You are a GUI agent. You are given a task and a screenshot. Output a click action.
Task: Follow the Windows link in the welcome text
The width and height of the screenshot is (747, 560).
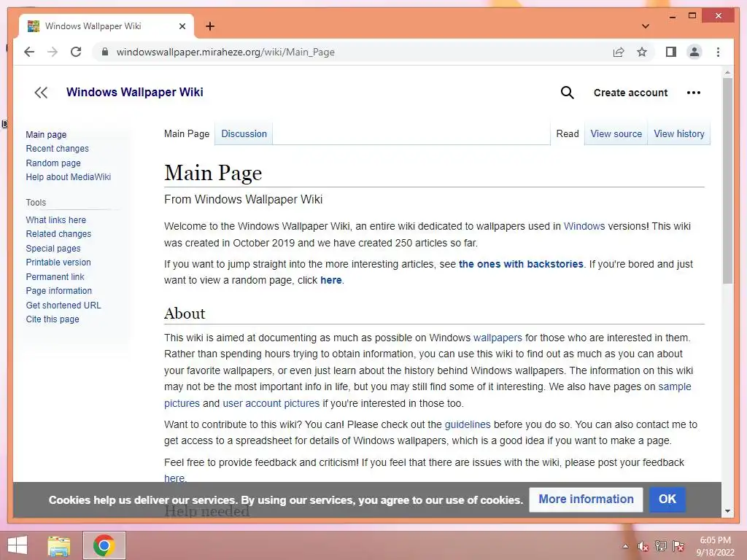(x=584, y=226)
